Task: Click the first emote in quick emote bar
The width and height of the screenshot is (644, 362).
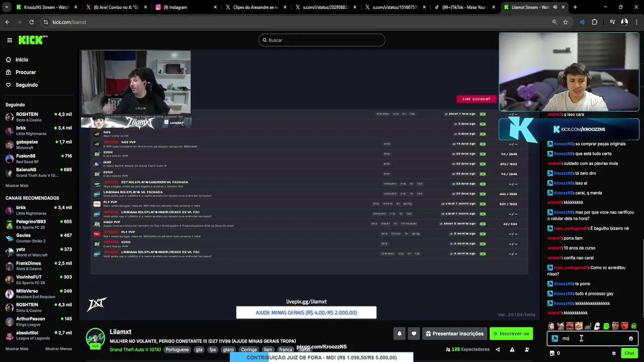Action: click(551, 326)
